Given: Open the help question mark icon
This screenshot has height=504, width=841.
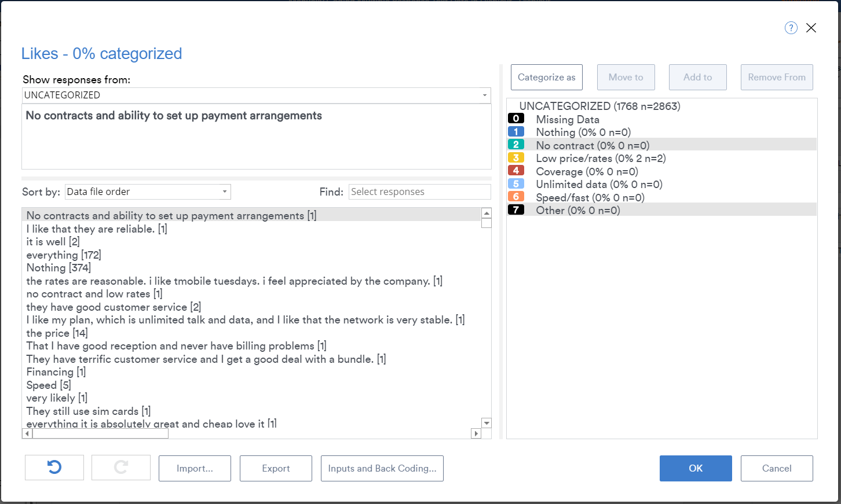Looking at the screenshot, I should (x=791, y=27).
